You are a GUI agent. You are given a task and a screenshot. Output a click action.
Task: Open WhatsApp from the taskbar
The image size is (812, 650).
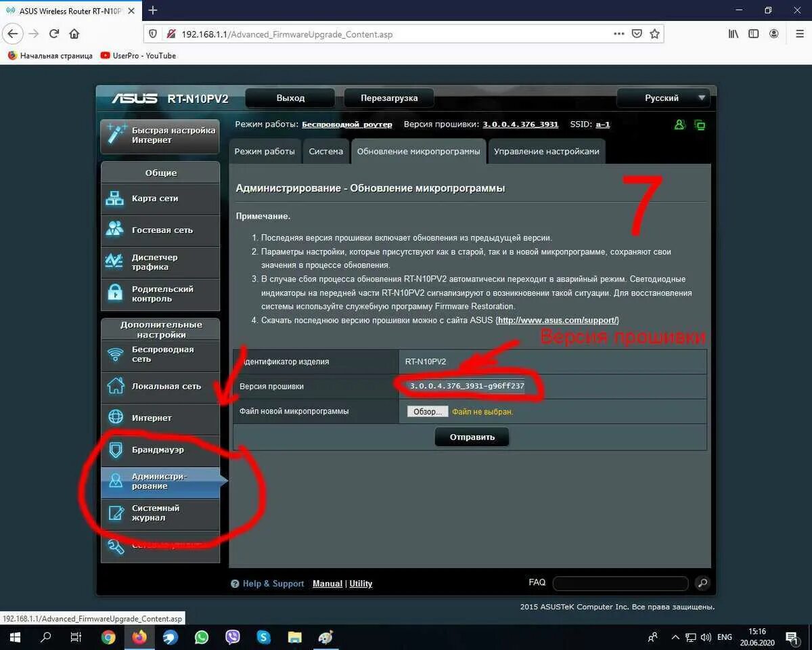(x=202, y=637)
